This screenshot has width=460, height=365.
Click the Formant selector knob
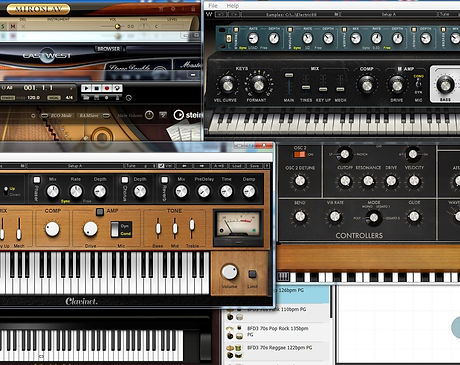tap(259, 85)
